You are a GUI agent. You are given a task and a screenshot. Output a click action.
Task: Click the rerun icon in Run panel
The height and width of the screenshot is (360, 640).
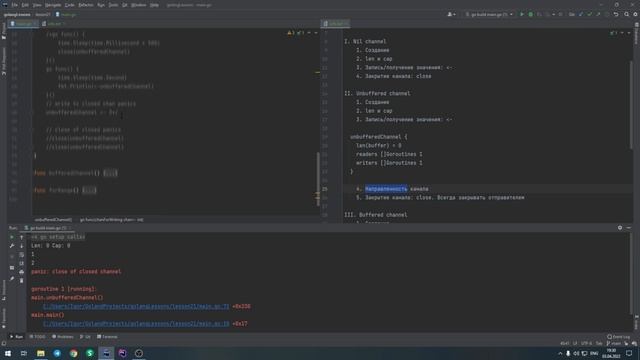point(12,237)
